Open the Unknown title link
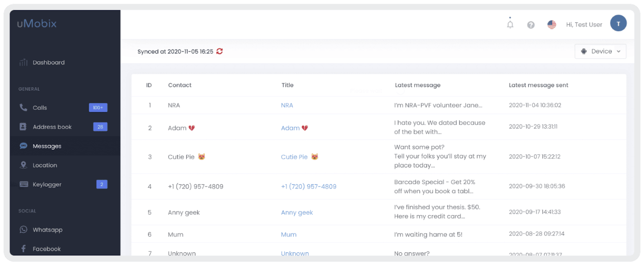Screen dimensions: 644x267 pos(295,253)
